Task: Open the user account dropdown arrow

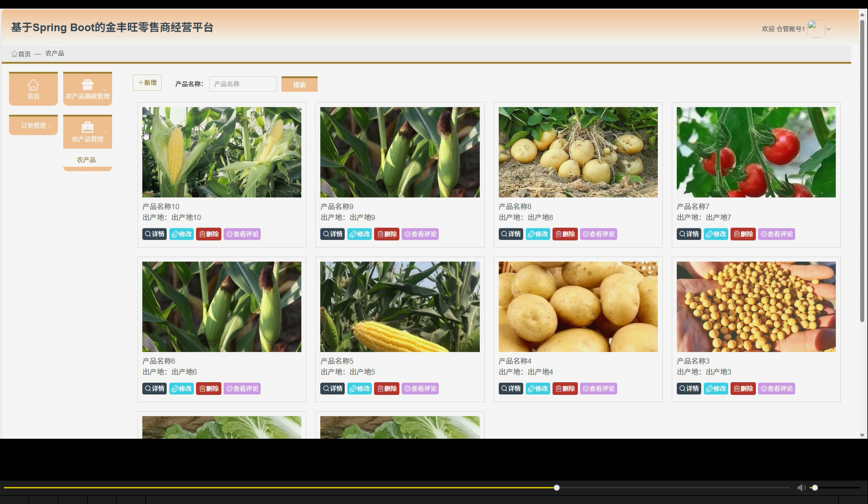Action: [x=828, y=29]
